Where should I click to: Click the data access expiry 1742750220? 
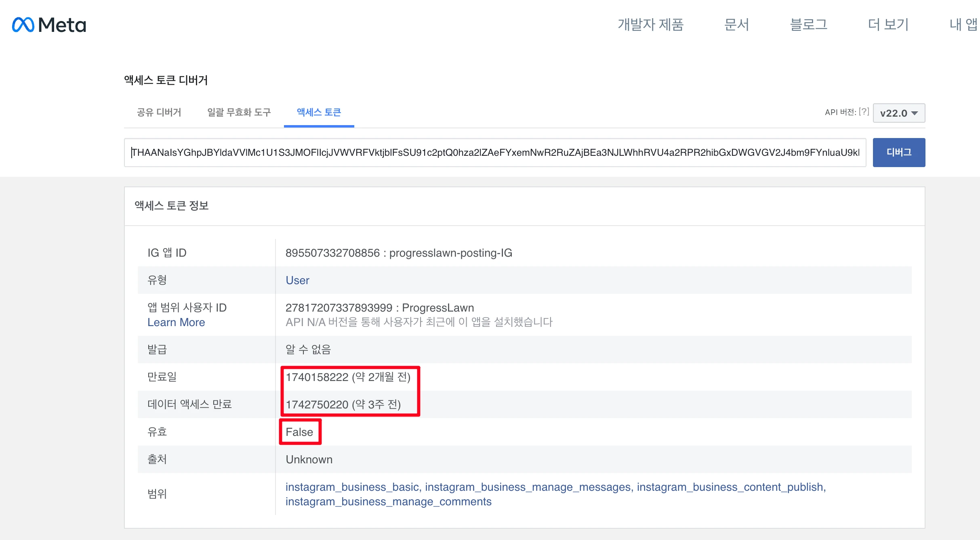(x=317, y=404)
